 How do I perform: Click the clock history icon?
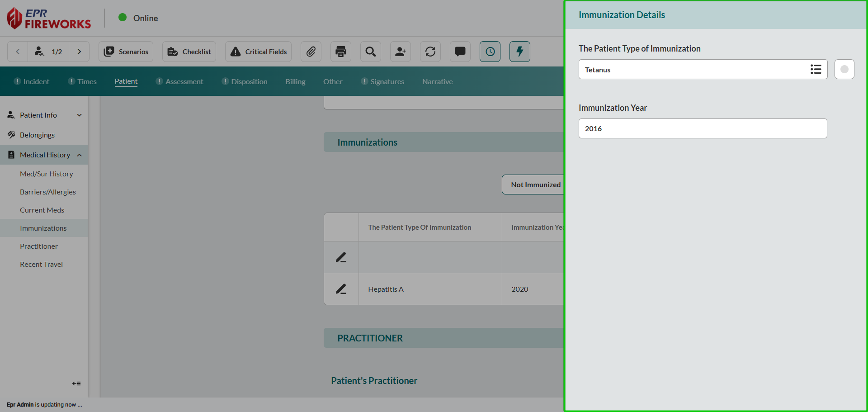pos(490,52)
